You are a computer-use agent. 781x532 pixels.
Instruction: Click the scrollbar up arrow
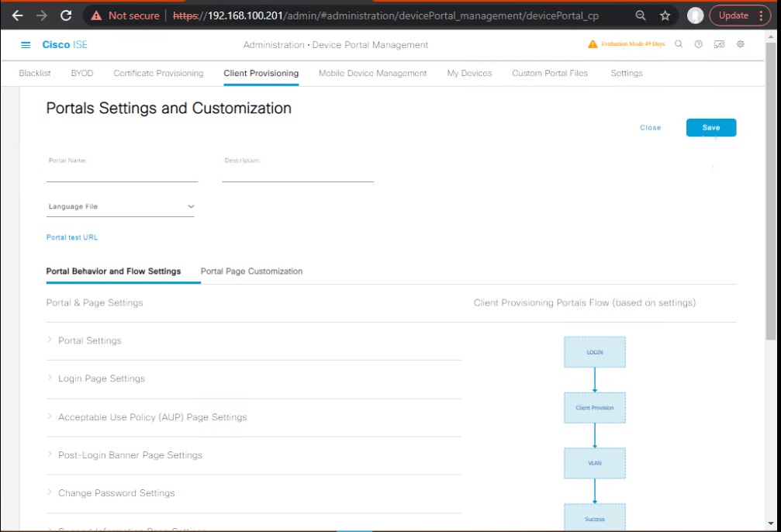point(771,36)
